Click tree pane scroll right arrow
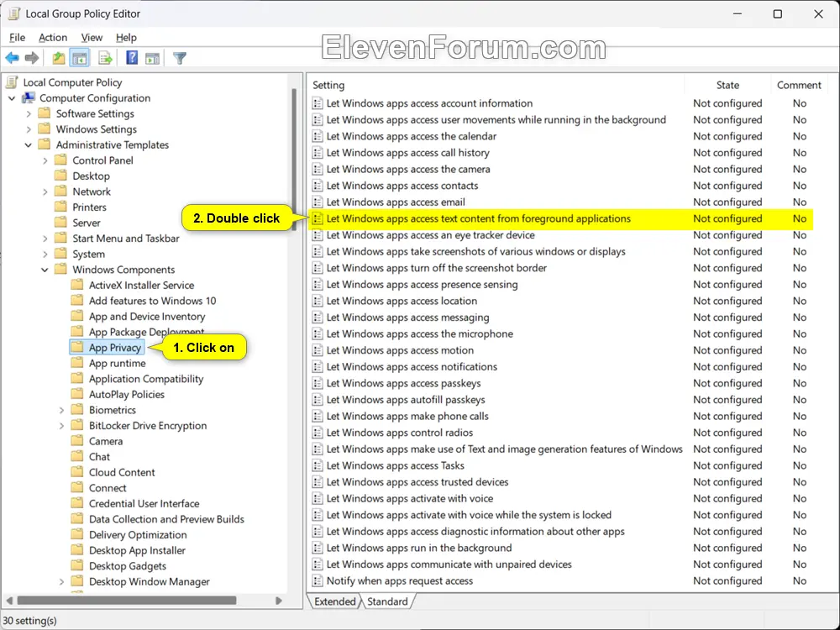840x630 pixels. click(279, 601)
